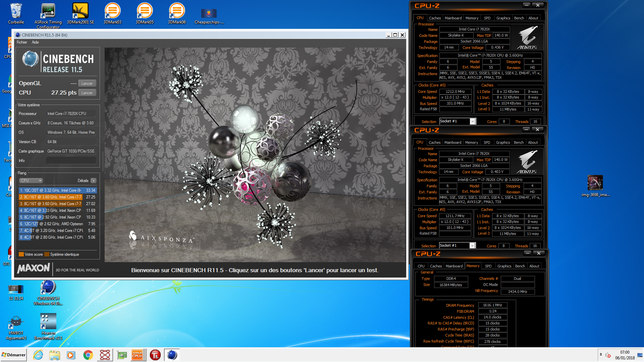Open the CINEBENCH Windows 64 Bit shortcut
Image resolution: width=644 pixels, height=362 pixels.
click(48, 293)
